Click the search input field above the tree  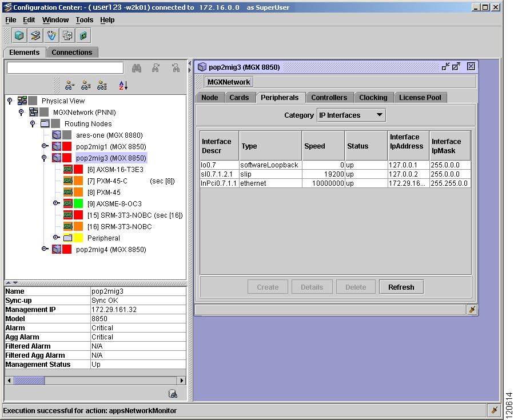tap(65, 68)
